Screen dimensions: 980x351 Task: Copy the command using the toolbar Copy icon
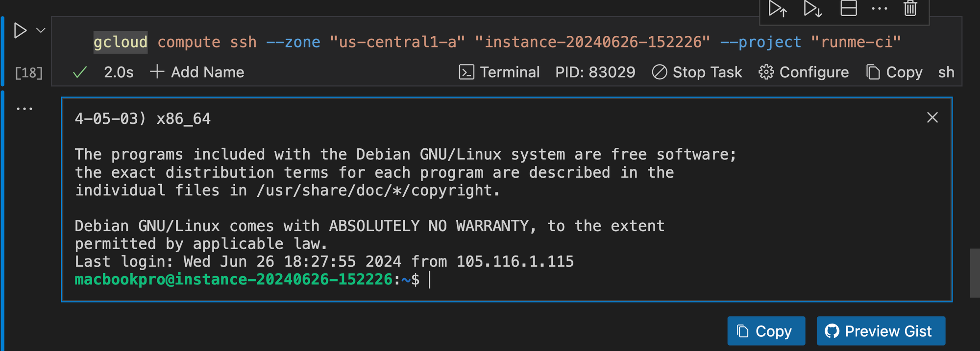pyautogui.click(x=894, y=72)
